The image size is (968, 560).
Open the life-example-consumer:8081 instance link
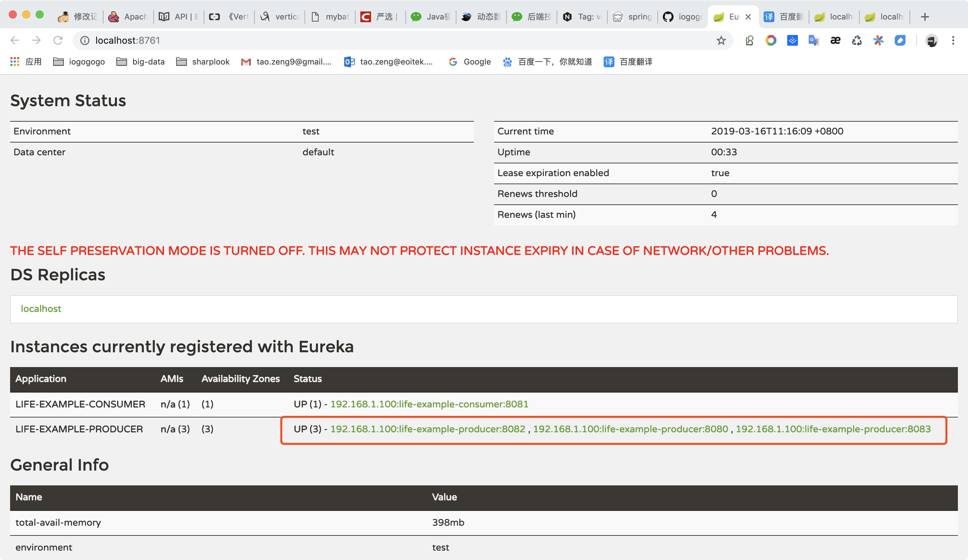[429, 404]
